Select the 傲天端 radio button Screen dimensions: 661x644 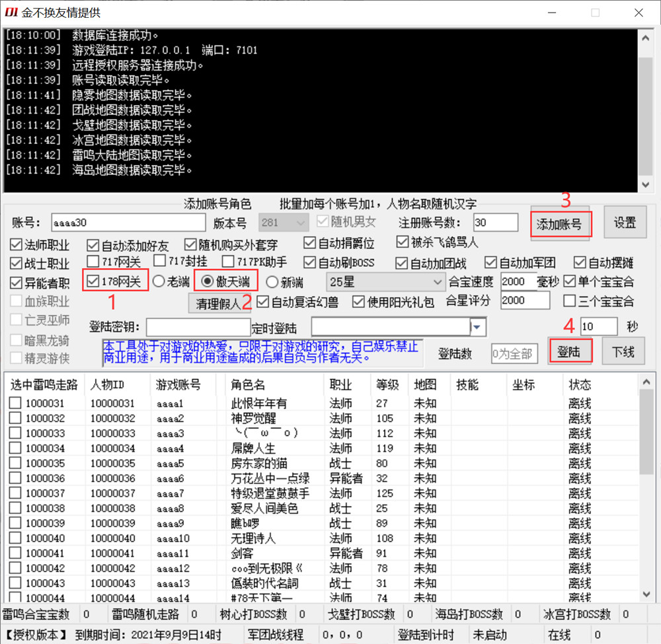pos(207,281)
